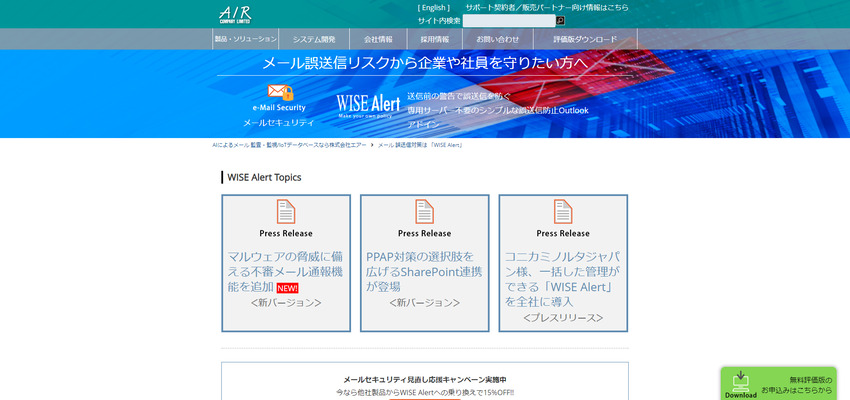Click the red NEW! badge
This screenshot has height=400, width=850.
pyautogui.click(x=287, y=288)
